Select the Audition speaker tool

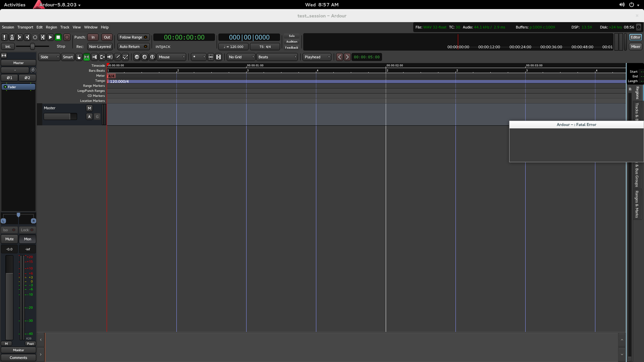tap(110, 57)
